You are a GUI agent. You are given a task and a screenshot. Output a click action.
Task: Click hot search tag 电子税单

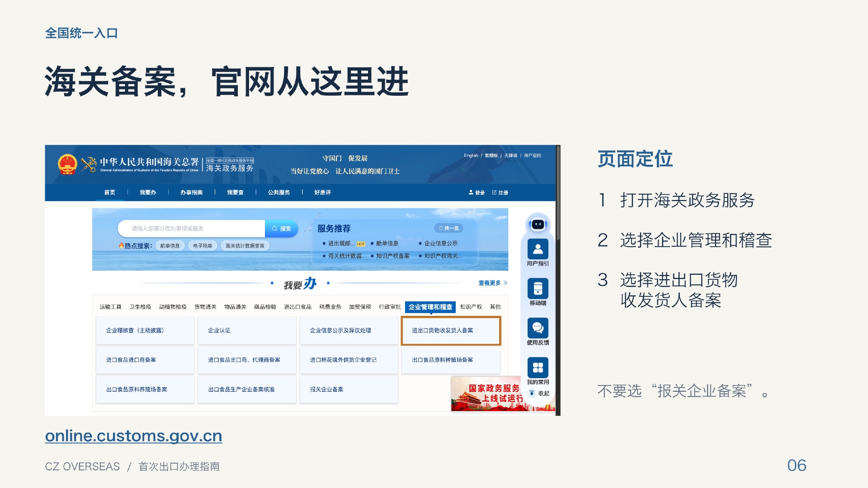pyautogui.click(x=203, y=246)
